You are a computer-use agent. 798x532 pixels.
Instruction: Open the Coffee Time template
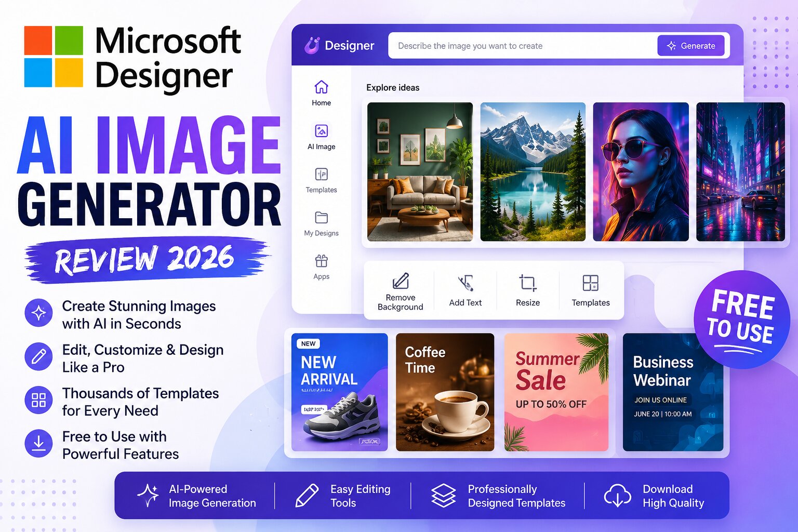445,392
